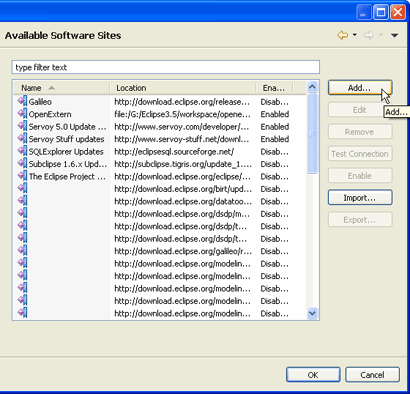
Task: Click the Import... button
Action: (x=360, y=198)
